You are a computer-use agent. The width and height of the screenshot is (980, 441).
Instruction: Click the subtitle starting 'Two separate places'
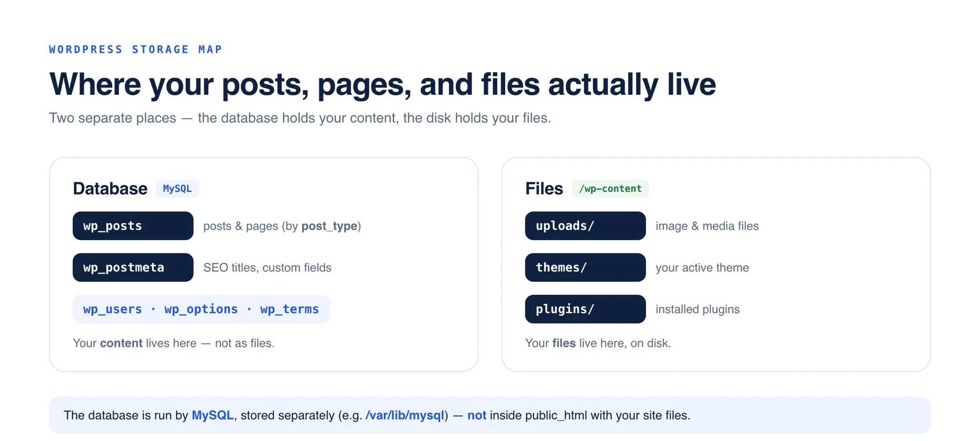click(x=300, y=118)
